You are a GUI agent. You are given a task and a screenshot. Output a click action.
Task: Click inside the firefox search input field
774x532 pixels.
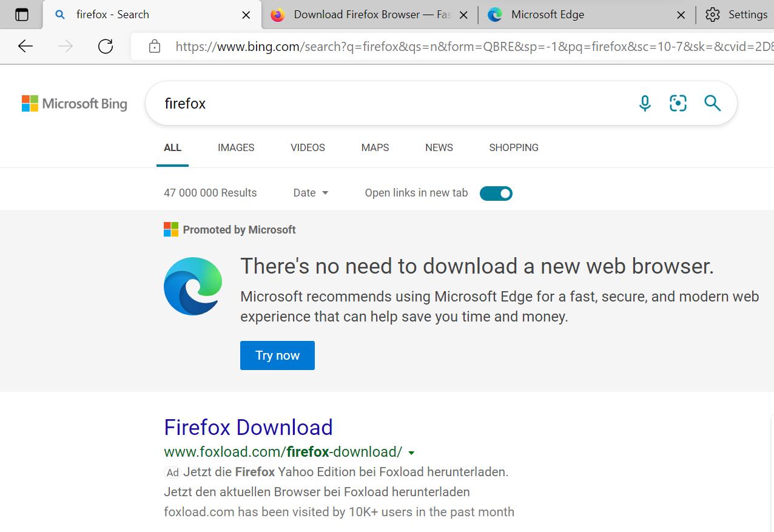pos(303,103)
